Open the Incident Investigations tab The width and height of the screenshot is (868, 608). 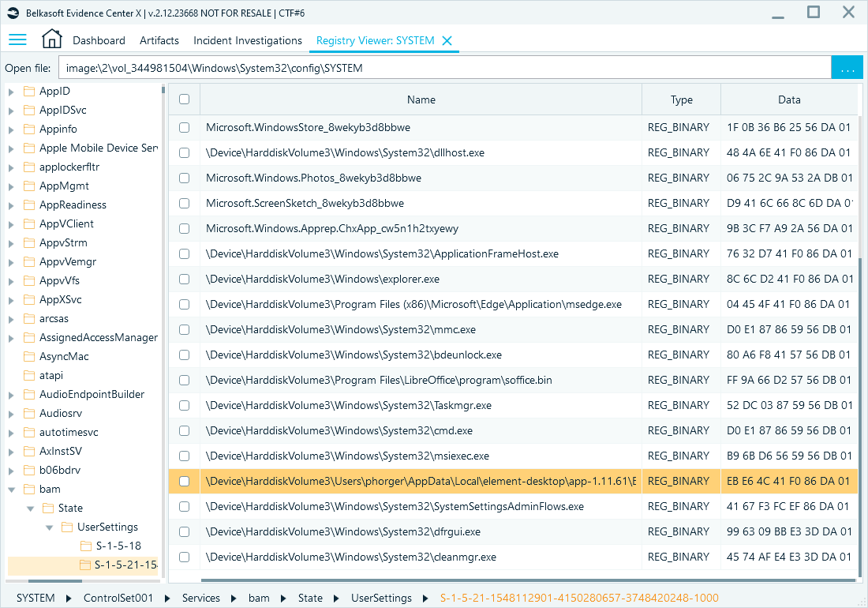[248, 40]
